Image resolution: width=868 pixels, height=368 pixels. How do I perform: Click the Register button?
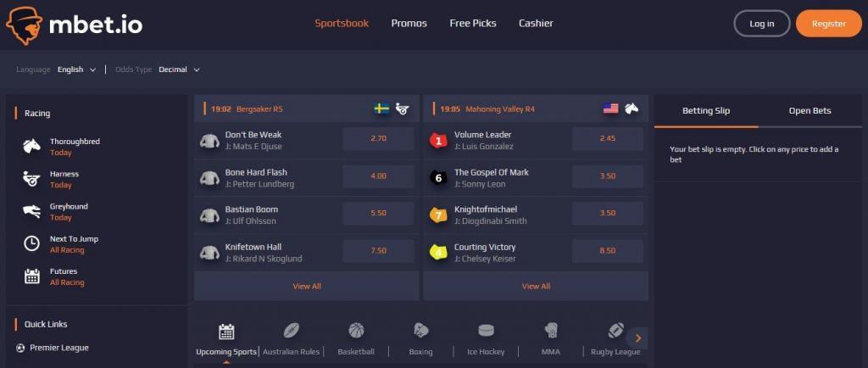[x=829, y=24]
